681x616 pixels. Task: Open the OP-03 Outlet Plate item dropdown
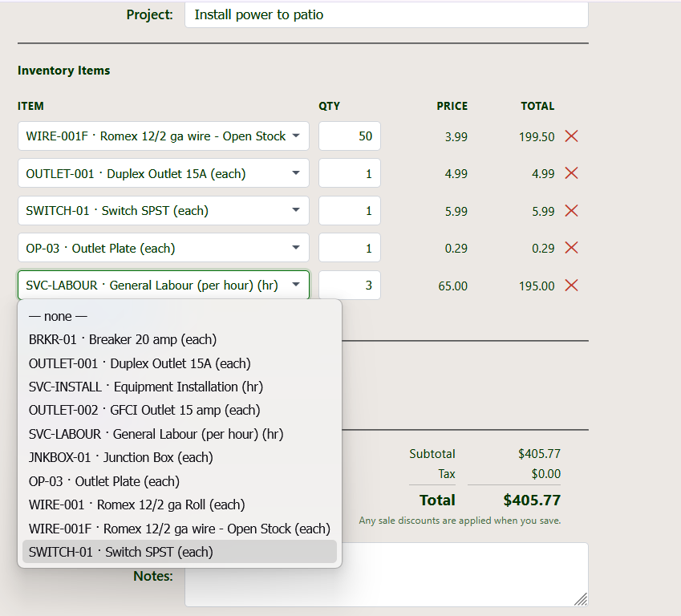(164, 248)
